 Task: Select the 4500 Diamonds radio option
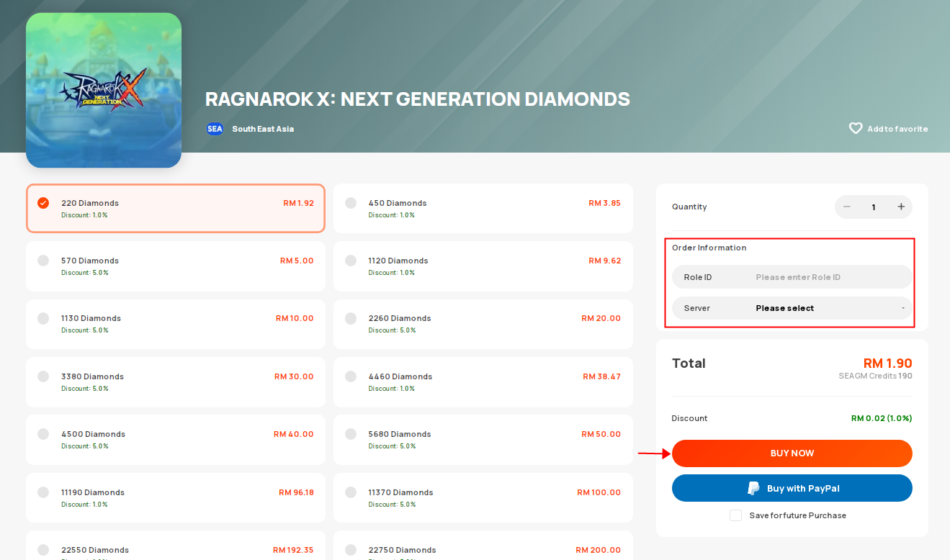point(43,434)
